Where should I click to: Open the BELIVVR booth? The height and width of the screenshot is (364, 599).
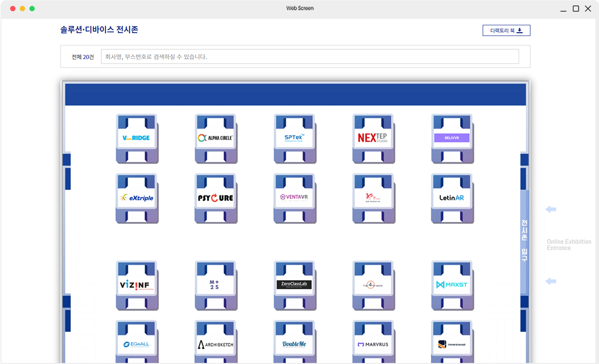tap(452, 138)
